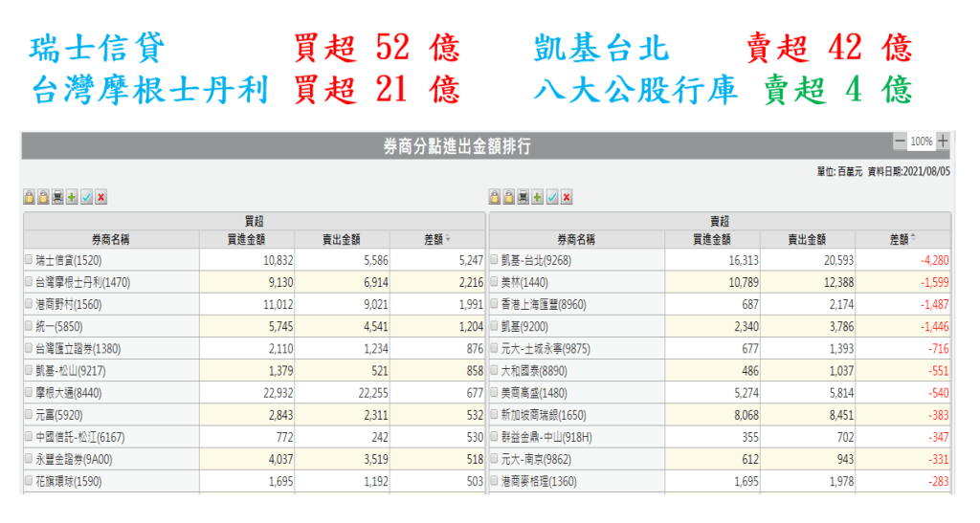Click the red X icon above the 賣超 table
This screenshot has width=980, height=523.
coord(567,197)
